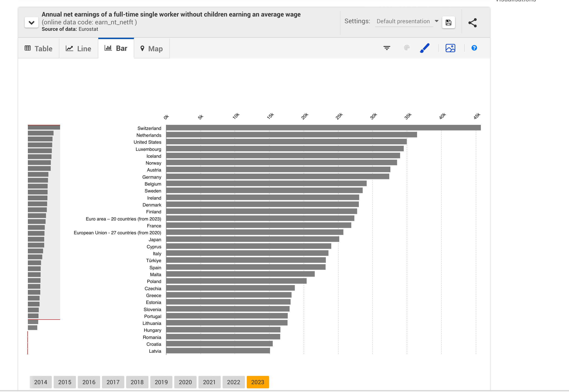Switch to the Line tab
The height and width of the screenshot is (392, 569).
click(78, 49)
